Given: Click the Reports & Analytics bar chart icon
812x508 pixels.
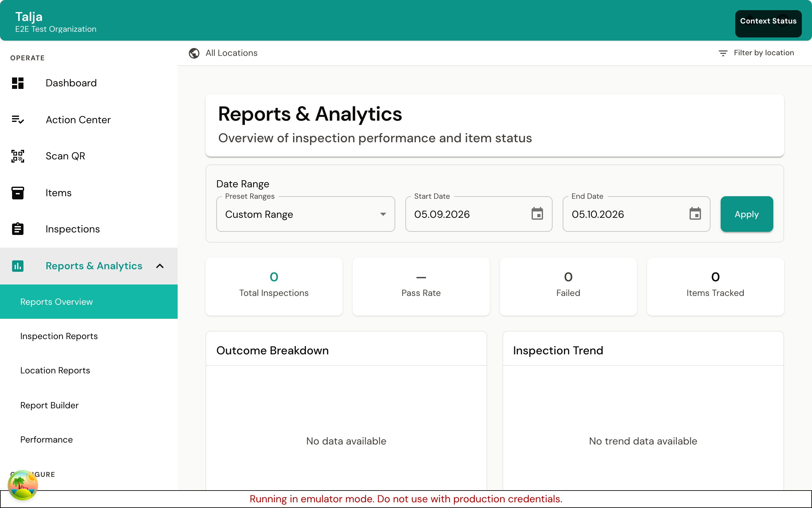Looking at the screenshot, I should [x=18, y=266].
